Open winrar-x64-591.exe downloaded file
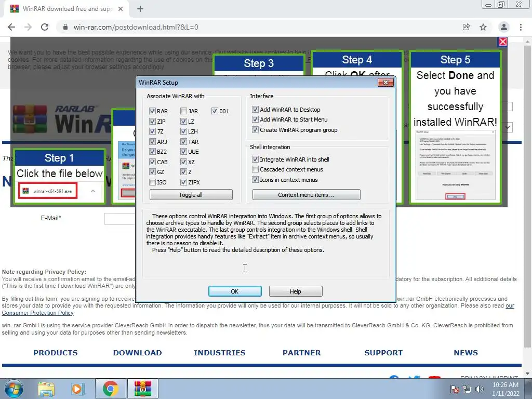Viewport: 532px width, 399px height. tap(48, 191)
